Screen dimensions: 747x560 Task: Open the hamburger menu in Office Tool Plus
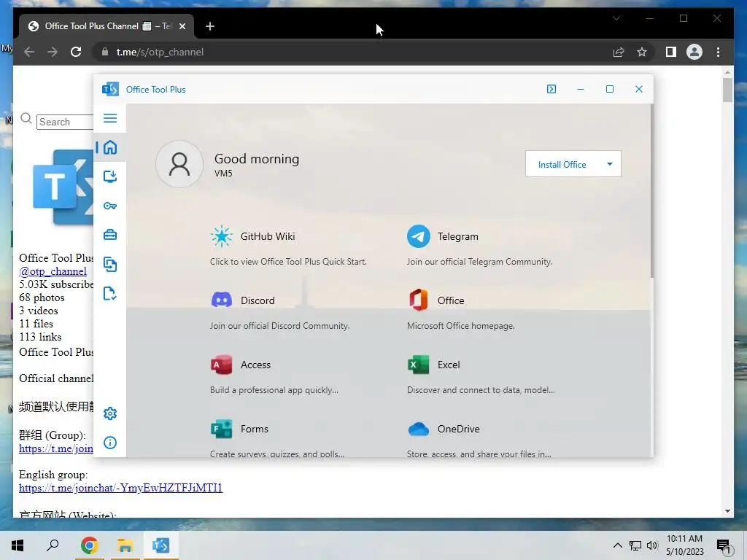click(x=110, y=118)
